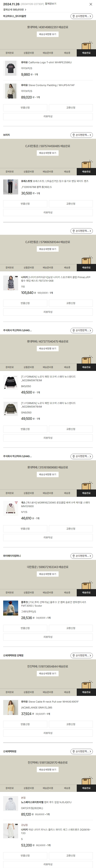96x868 pixels.
Task: Open the Steve Corduroy Padding product image
Action: tap(11, 91)
